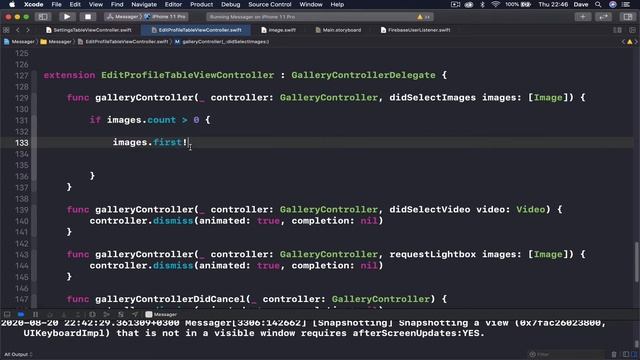
Task: Open the Source Control menu
Action: [270, 4]
